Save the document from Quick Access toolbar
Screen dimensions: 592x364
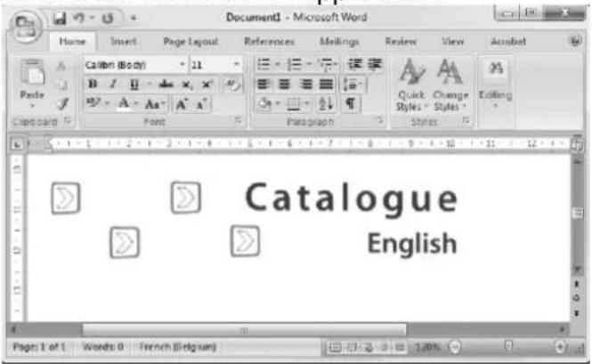click(60, 18)
